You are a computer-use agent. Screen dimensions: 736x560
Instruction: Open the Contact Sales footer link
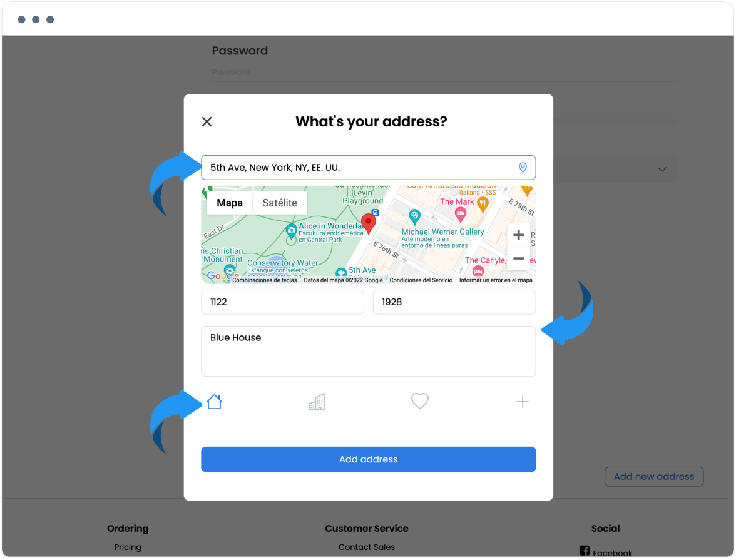[367, 547]
